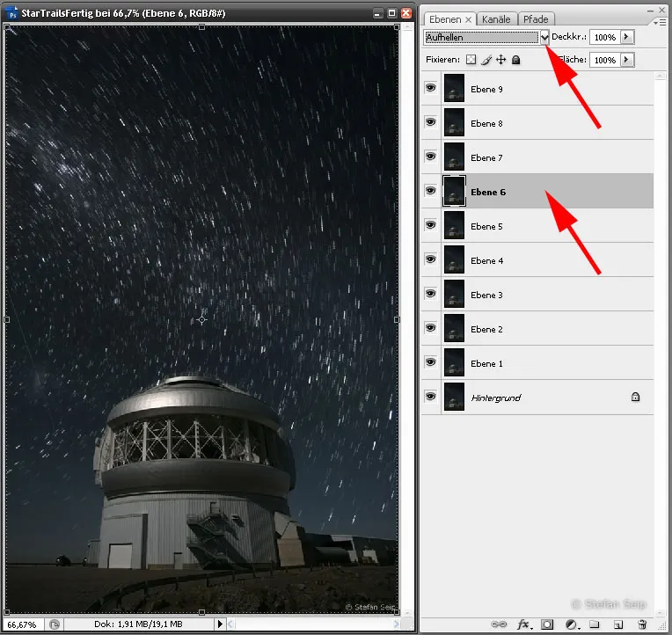Create new fill or adjustment layer

click(571, 624)
